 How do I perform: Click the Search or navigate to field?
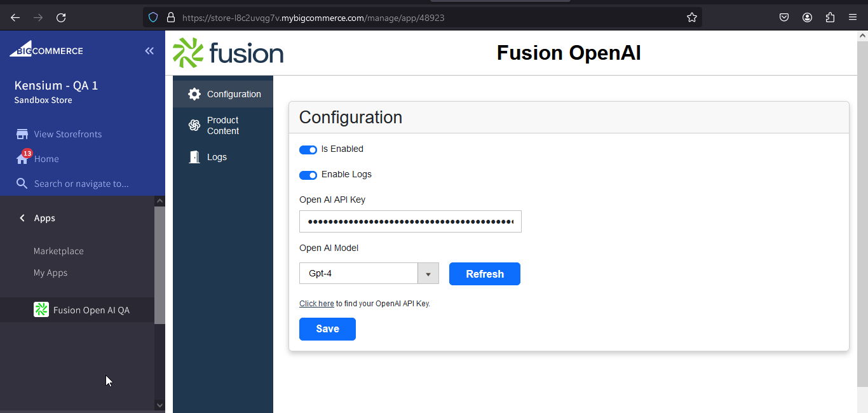pyautogui.click(x=81, y=184)
